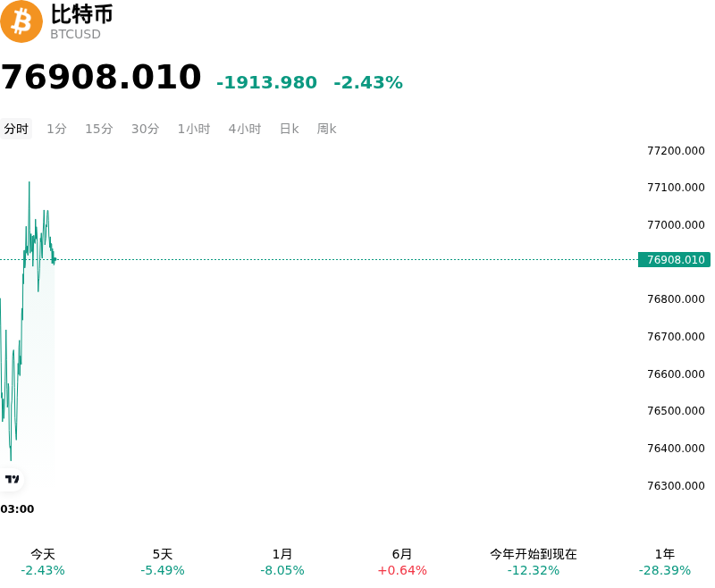The image size is (715, 588).
Task: Click the green 76908.010 price axis label
Action: point(674,260)
